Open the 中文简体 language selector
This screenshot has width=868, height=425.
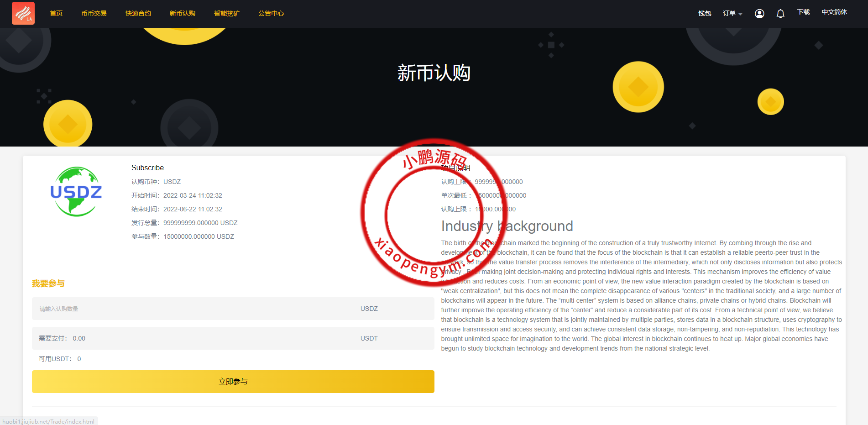point(834,12)
